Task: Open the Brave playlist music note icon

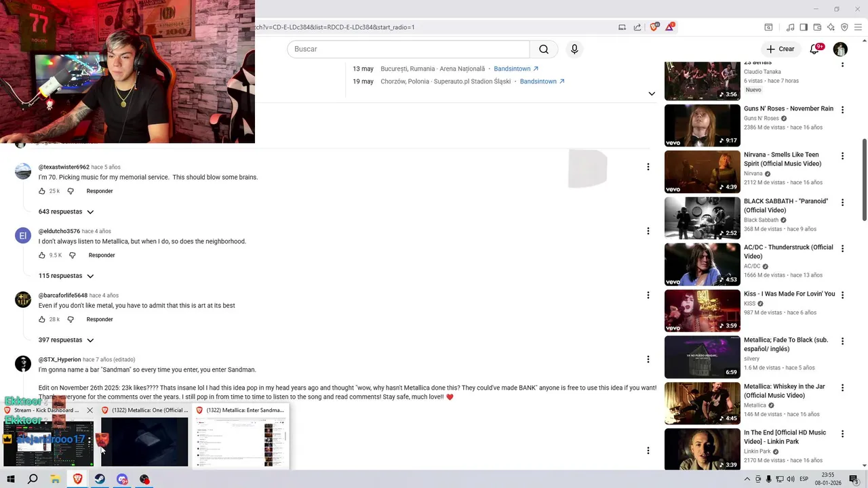Action: click(790, 27)
